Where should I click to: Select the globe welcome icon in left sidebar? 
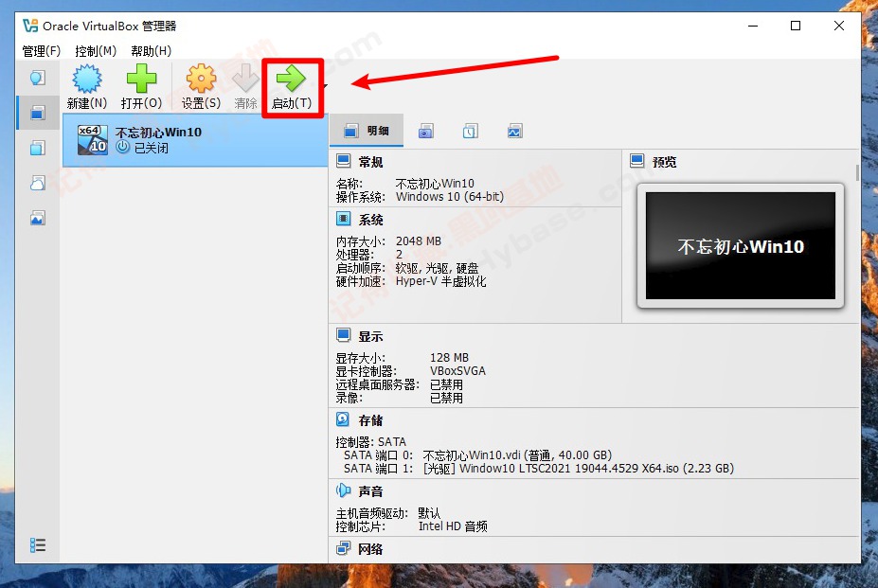point(38,77)
